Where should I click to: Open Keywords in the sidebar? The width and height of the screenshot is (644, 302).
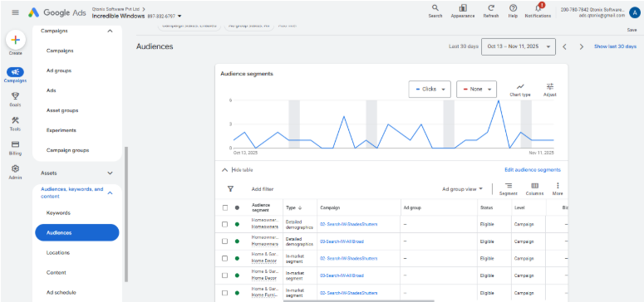[58, 213]
